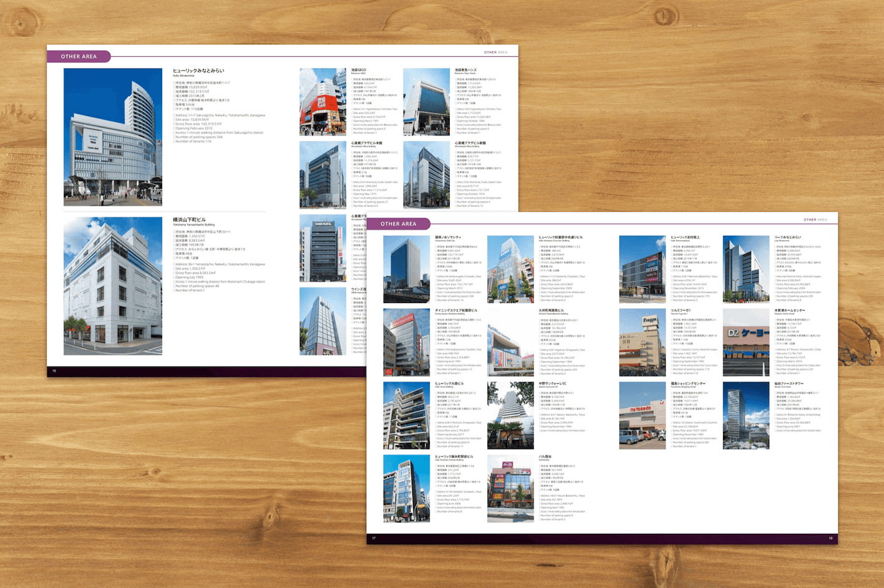Click the heading 横浜山下町ビル
Screen dimensions: 884x588
click(189, 219)
